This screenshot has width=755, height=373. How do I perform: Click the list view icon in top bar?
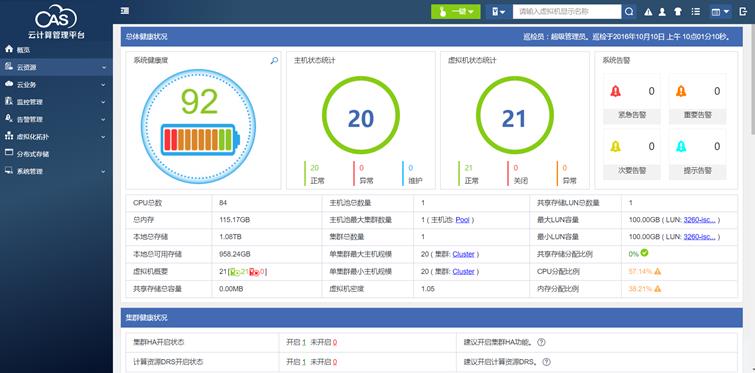click(x=695, y=12)
